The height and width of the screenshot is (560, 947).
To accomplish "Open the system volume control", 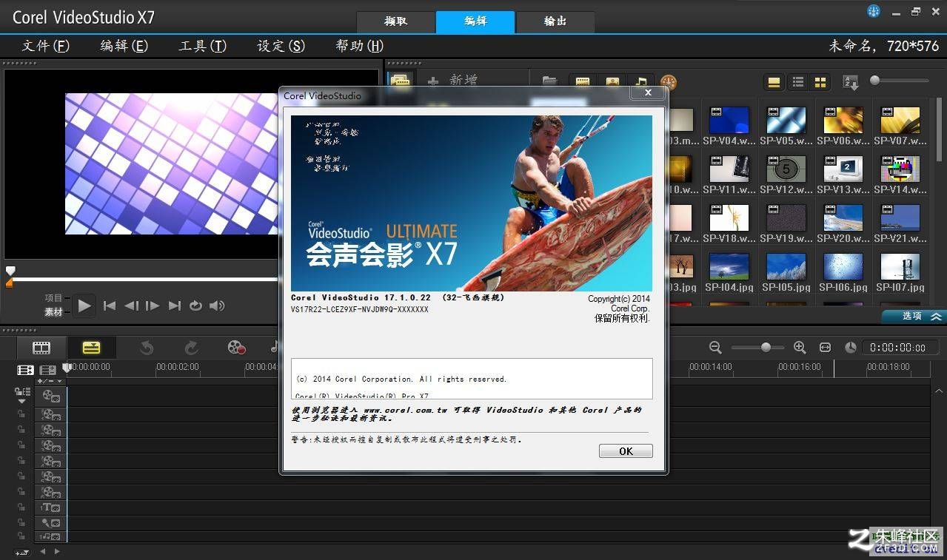I will coord(217,306).
